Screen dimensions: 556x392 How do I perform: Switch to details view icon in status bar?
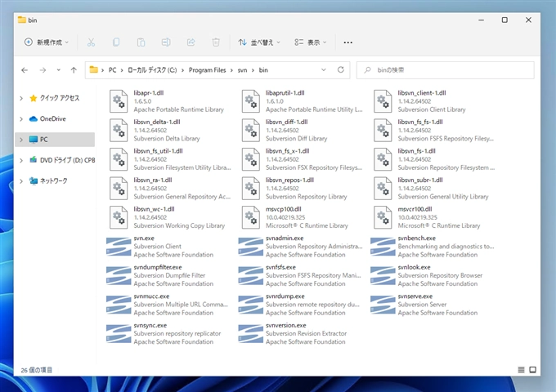point(522,370)
